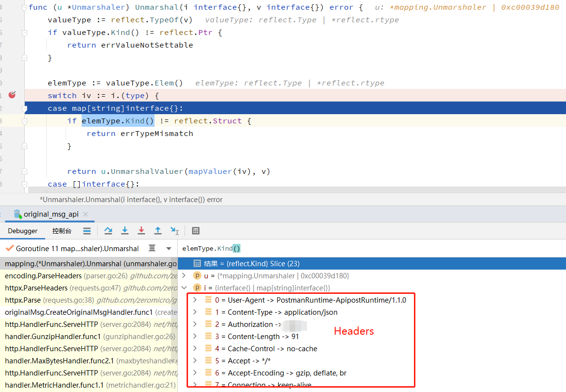Click the Step Over debugger icon
566x392 pixels.
108,230
